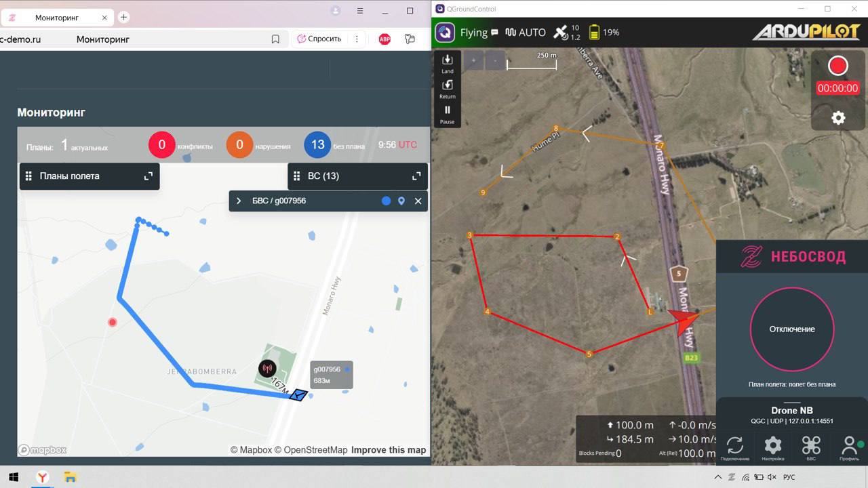This screenshot has width=868, height=488.
Task: Trigger the Return to launch action
Action: coord(448,88)
